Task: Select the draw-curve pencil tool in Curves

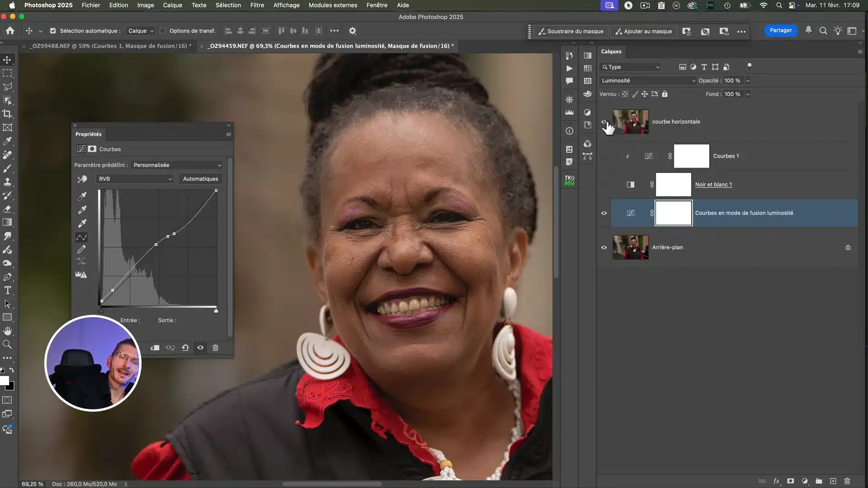Action: 81,249
